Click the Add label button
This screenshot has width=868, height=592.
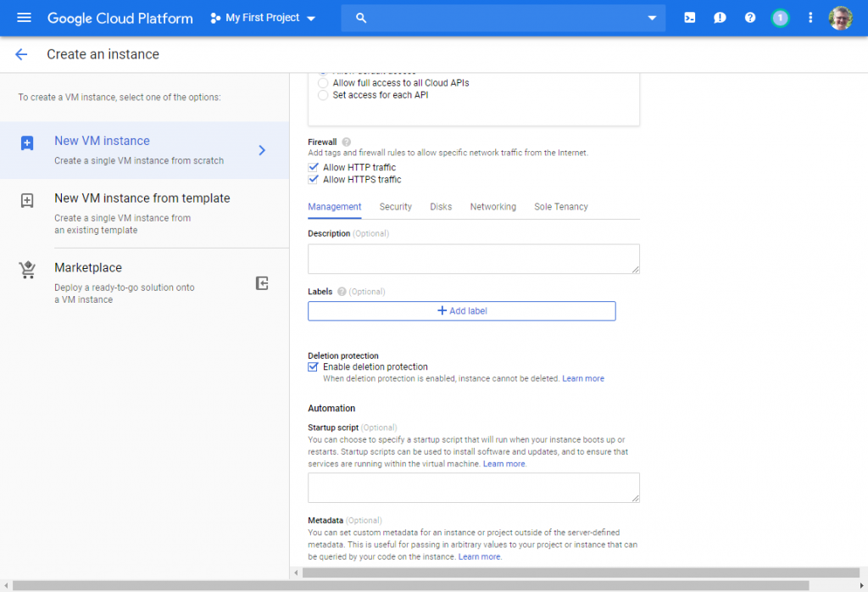[x=462, y=310]
